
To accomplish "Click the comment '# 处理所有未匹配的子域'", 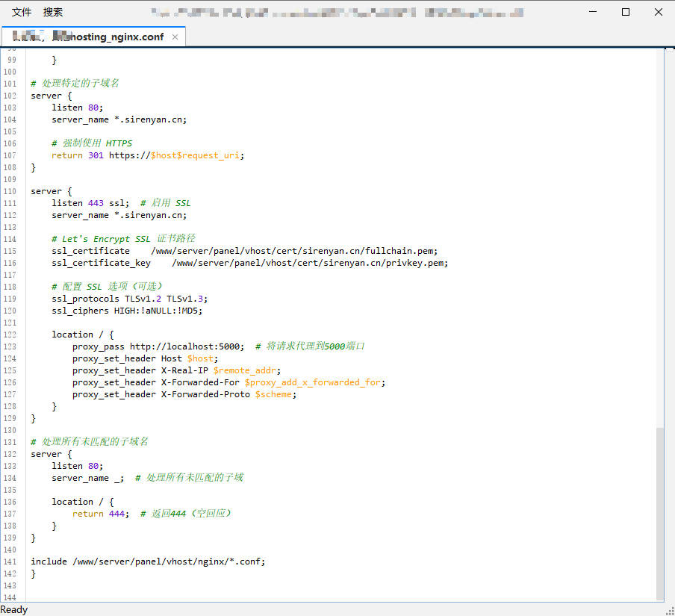I will click(190, 477).
